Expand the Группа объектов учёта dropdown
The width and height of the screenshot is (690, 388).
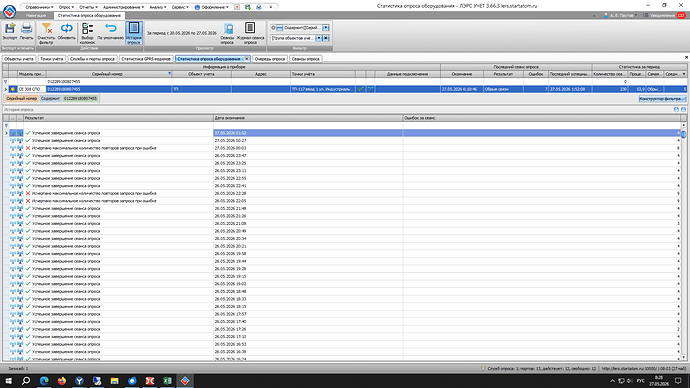click(x=319, y=38)
